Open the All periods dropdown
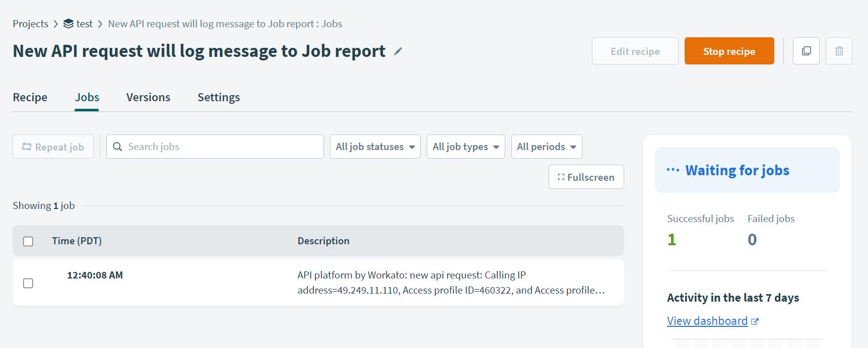Image resolution: width=868 pixels, height=348 pixels. (546, 147)
